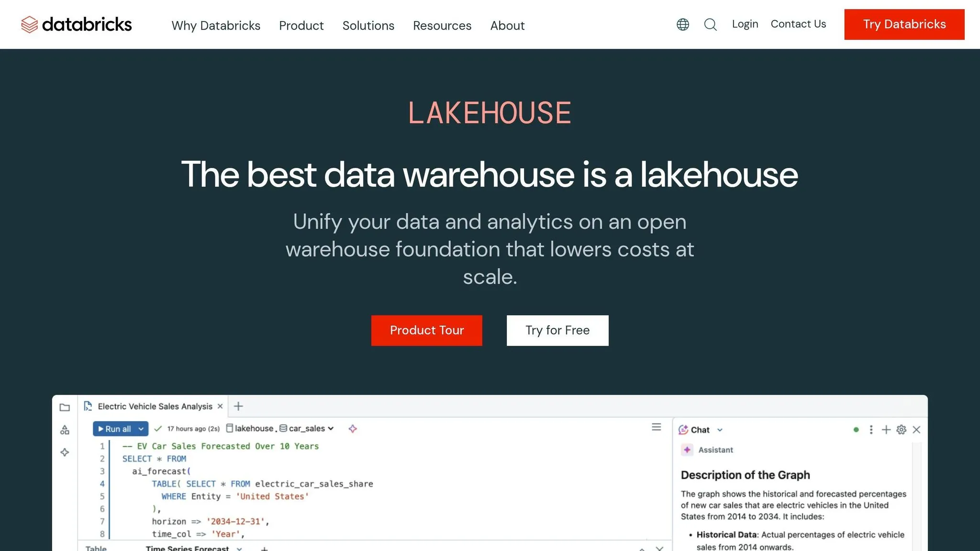The width and height of the screenshot is (980, 551).
Task: Click the purple sparkle icon after car_sales
Action: [353, 429]
